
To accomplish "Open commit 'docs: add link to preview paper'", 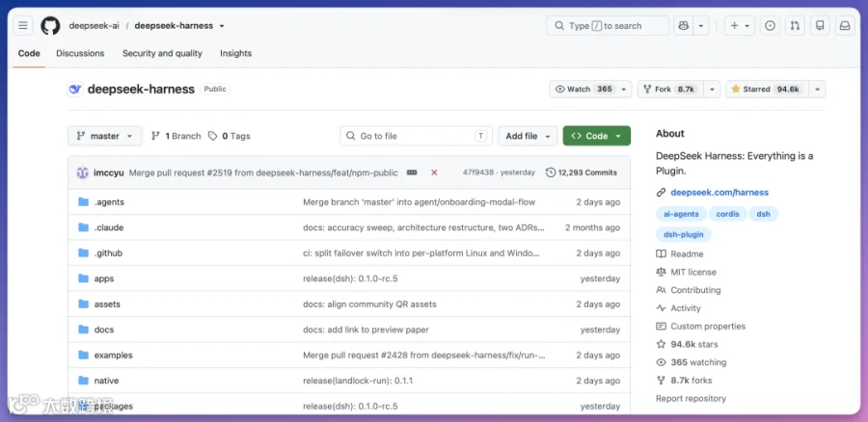I will click(366, 330).
